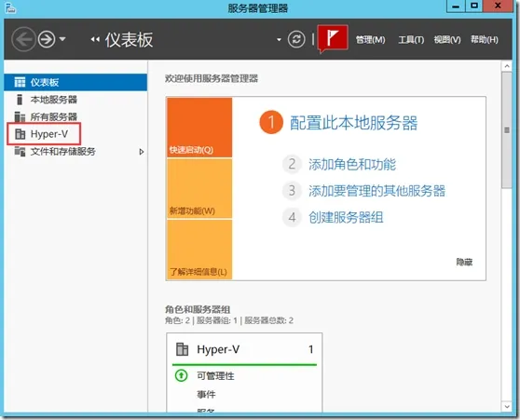The height and width of the screenshot is (420, 520).
Task: Open the 视图(V) menu
Action: pyautogui.click(x=447, y=40)
